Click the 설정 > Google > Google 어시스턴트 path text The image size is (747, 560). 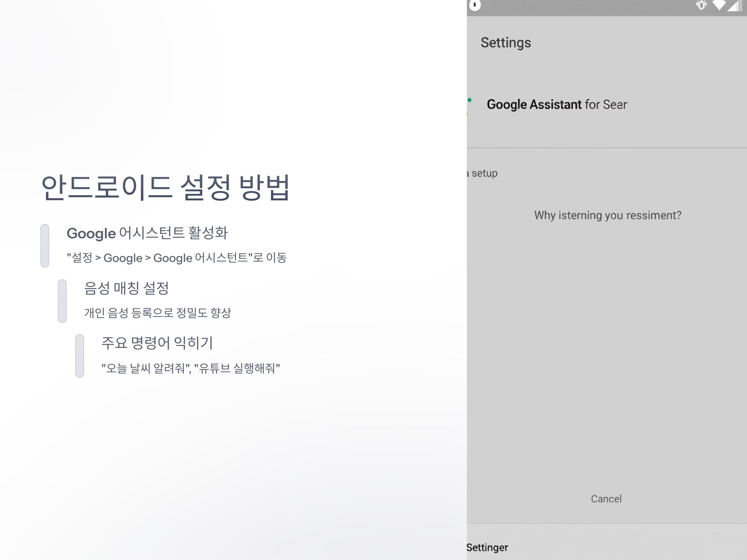[176, 258]
